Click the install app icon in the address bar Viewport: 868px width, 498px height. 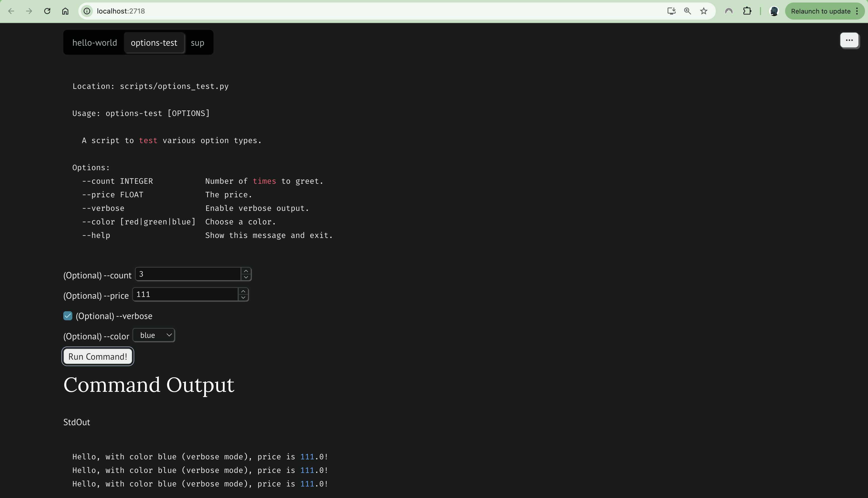[671, 11]
